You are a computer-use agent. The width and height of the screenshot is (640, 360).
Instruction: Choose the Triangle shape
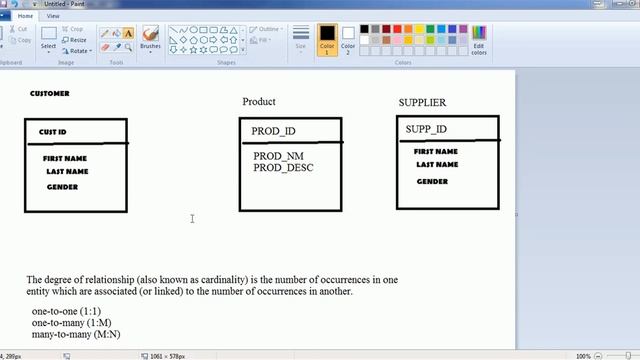point(233,30)
